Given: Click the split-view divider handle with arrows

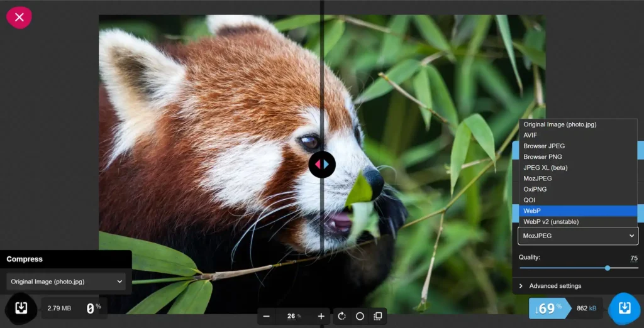Looking at the screenshot, I should (322, 164).
